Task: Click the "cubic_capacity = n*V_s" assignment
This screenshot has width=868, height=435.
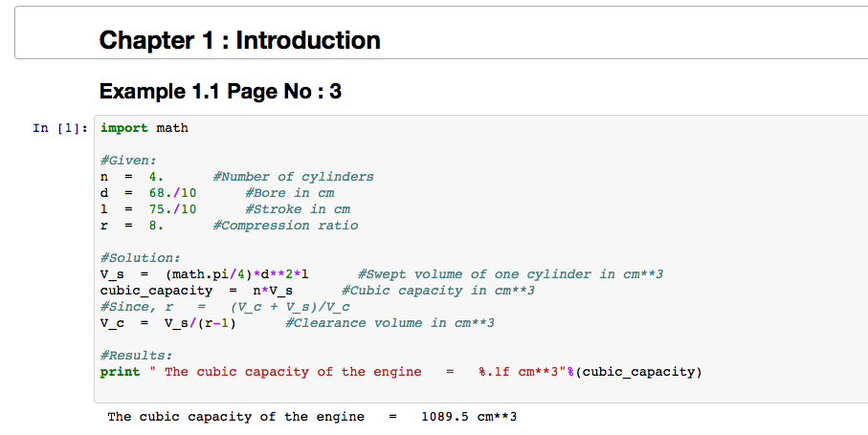Action: point(196,291)
